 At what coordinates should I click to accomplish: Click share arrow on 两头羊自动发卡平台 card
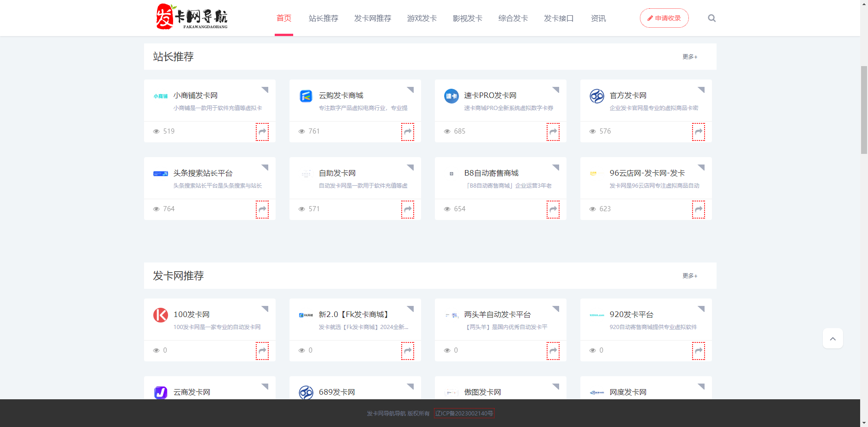click(x=553, y=351)
